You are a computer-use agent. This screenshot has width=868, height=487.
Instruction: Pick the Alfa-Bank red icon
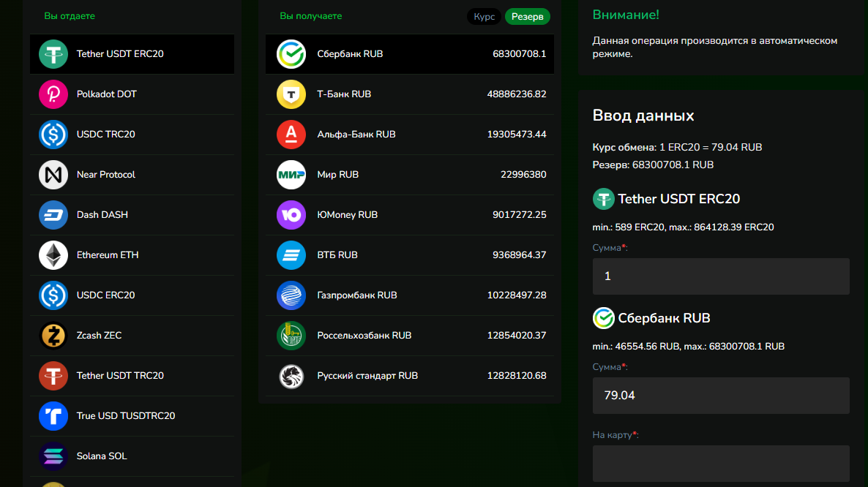(x=291, y=135)
